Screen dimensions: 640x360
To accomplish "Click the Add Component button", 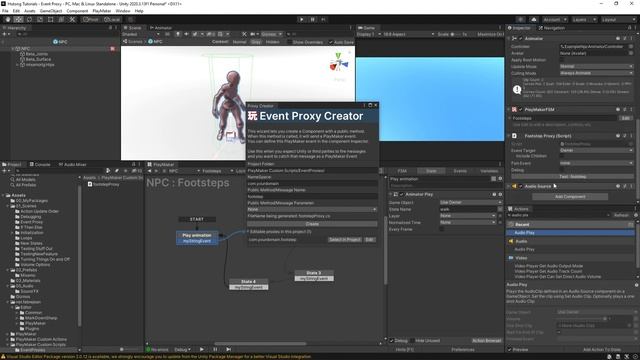I will (x=570, y=197).
